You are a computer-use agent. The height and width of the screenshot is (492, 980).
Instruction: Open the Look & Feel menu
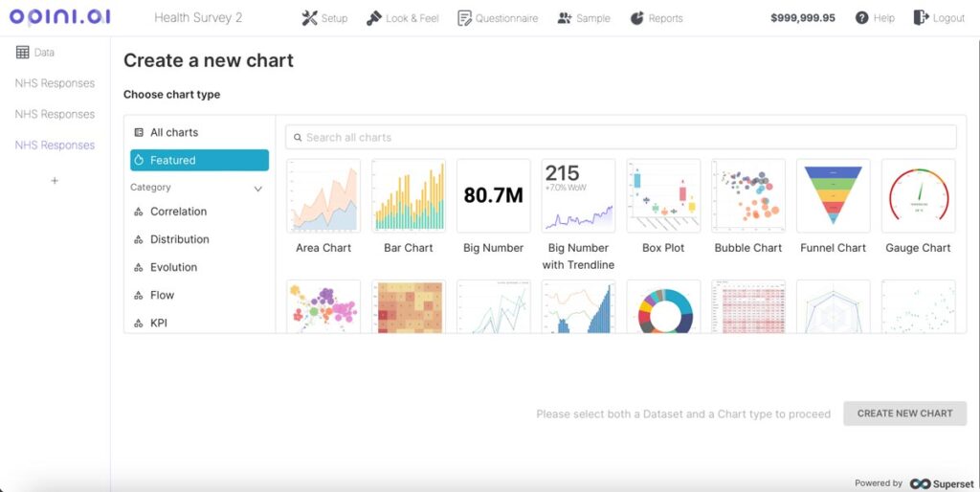403,18
